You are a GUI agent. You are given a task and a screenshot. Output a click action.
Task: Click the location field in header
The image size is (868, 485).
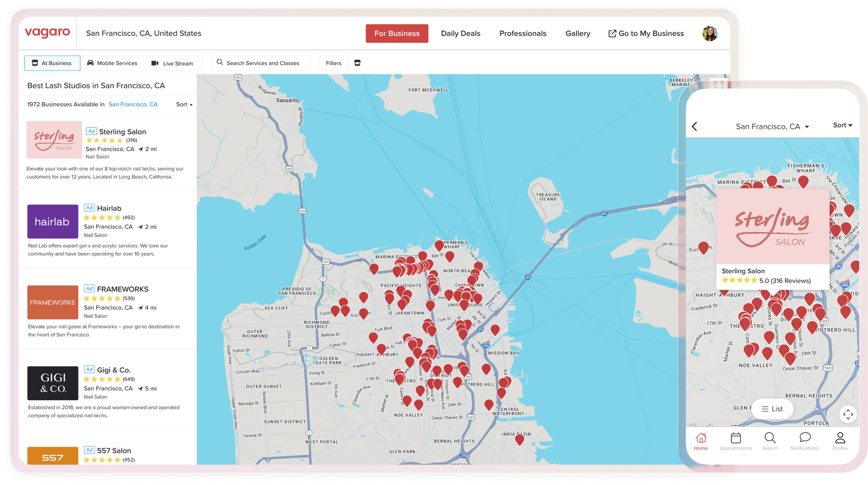click(144, 33)
